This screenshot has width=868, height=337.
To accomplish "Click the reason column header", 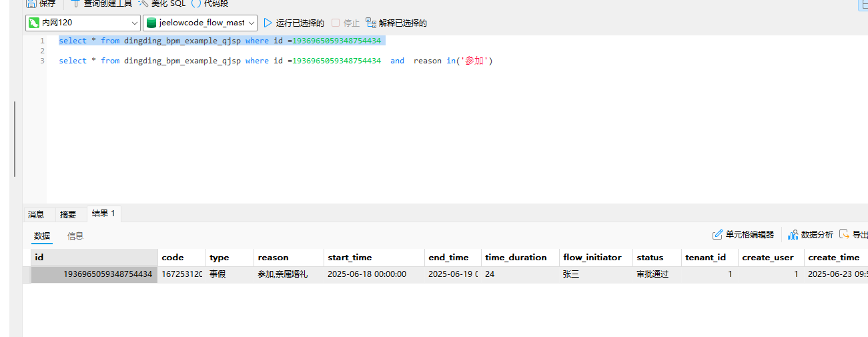I will [288, 257].
